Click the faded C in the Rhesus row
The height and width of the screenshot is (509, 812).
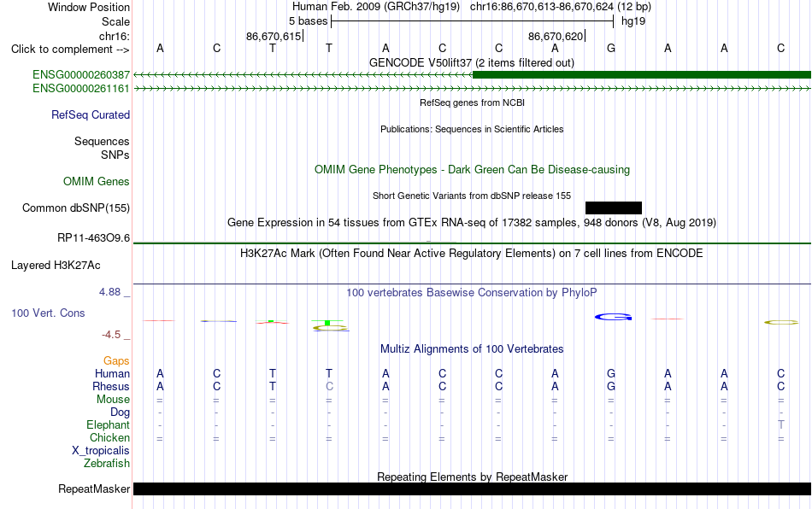(329, 386)
